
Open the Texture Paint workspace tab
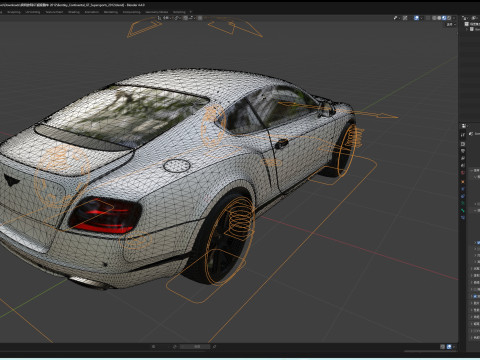pos(54,12)
